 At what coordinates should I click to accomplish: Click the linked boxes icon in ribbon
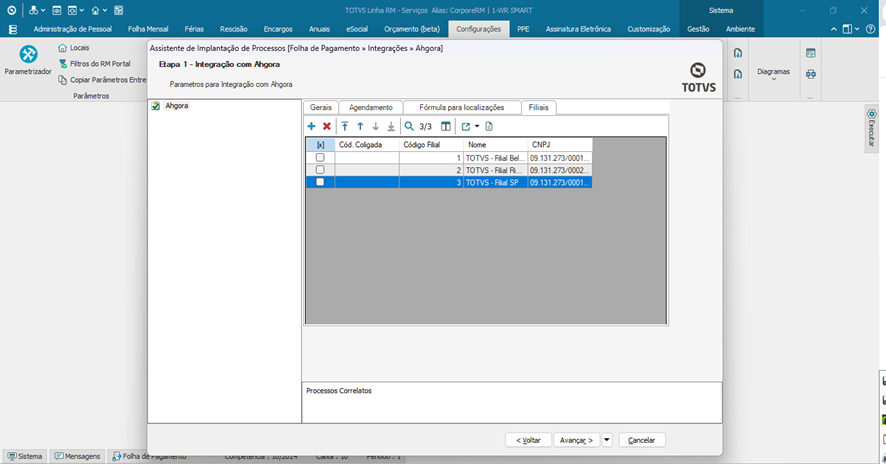coord(811,74)
